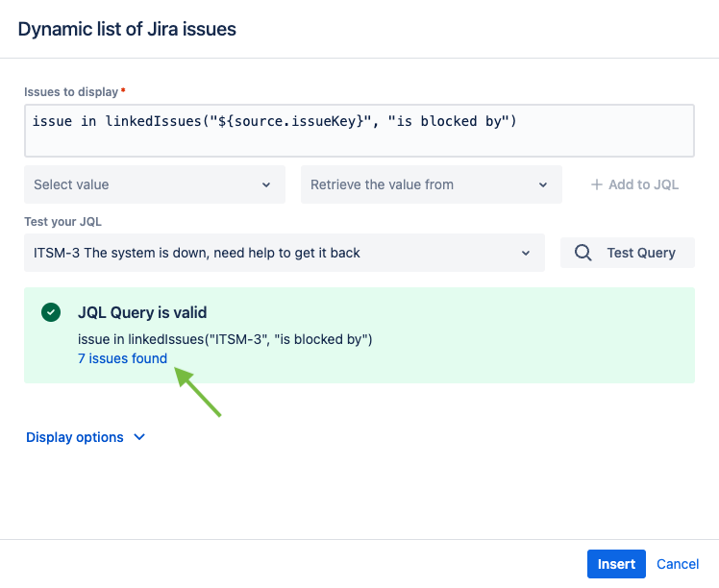Click the resolved ITSM-3 linkedIssues query text
Viewport: 719px width, 588px height.
[225, 339]
